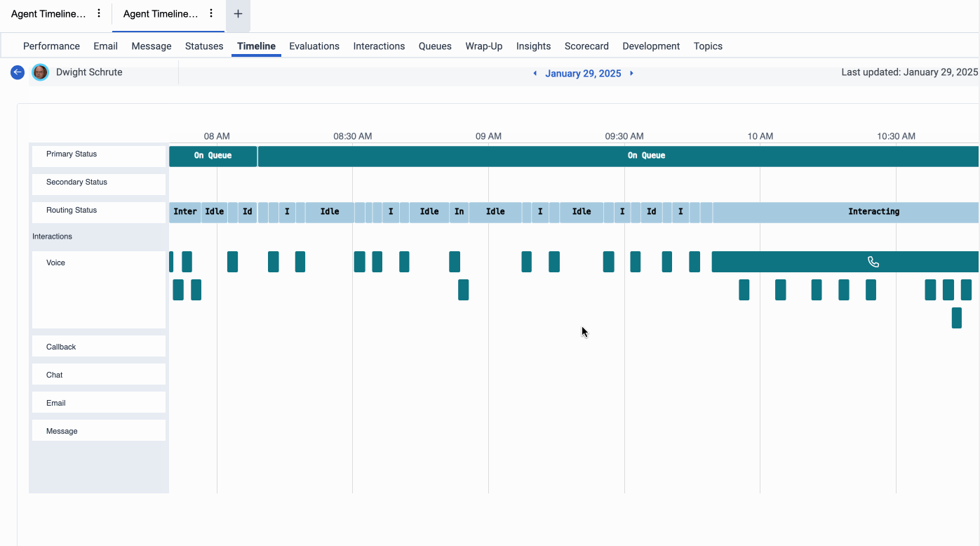Click Dwight Schrute's avatar picture
The height and width of the screenshot is (546, 980).
tap(41, 72)
